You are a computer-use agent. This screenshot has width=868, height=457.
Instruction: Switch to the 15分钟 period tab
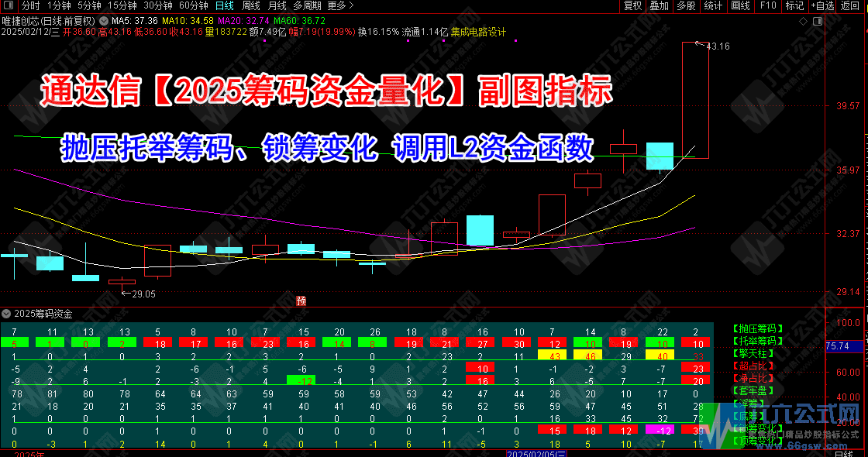click(x=122, y=5)
